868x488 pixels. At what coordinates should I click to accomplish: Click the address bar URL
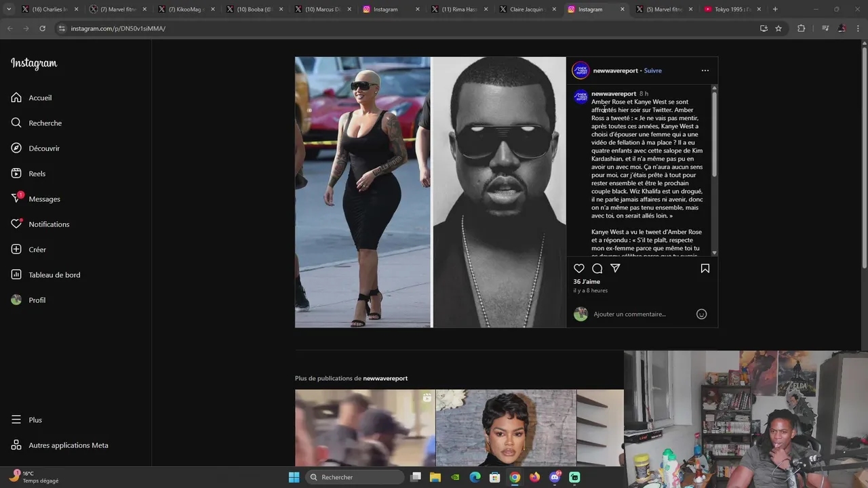118,28
